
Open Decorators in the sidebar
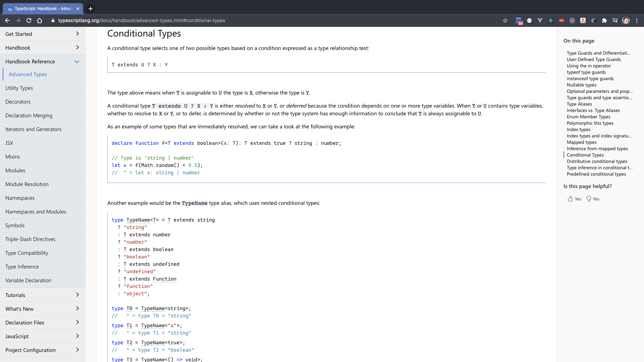pyautogui.click(x=18, y=102)
